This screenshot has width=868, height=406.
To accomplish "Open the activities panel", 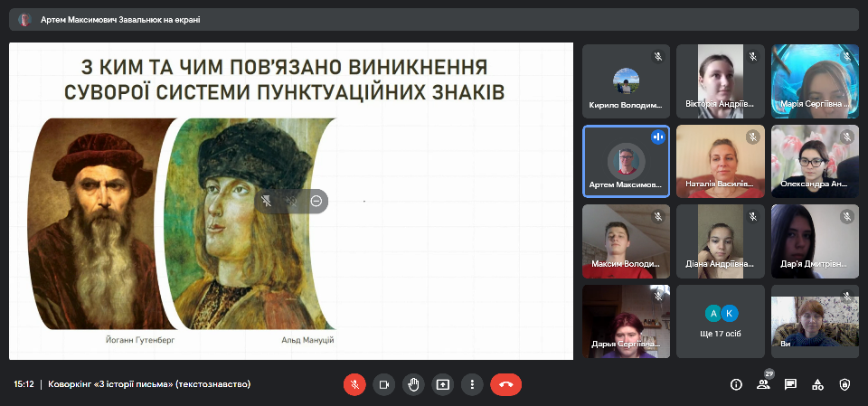I will click(817, 384).
